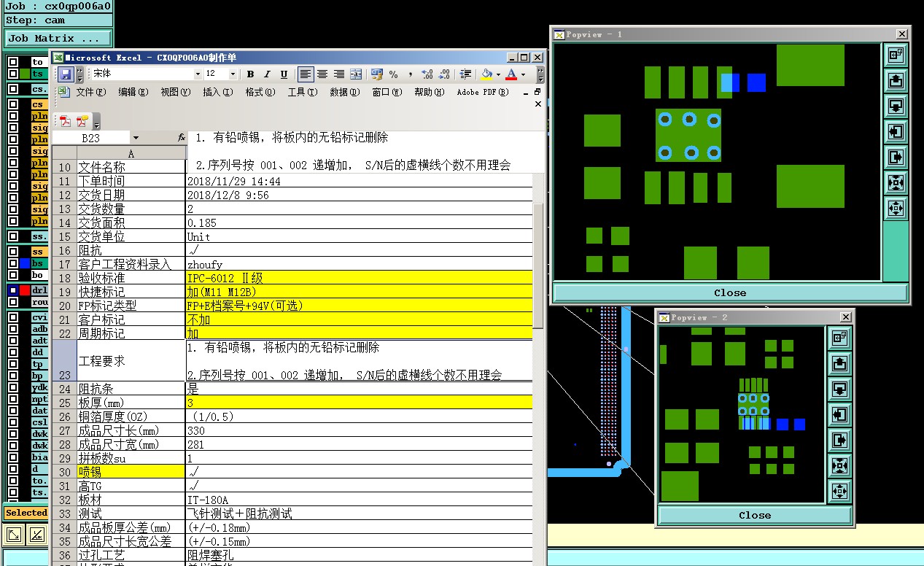
Task: Toggle the checkbox for layer bia
Action: click(13, 457)
